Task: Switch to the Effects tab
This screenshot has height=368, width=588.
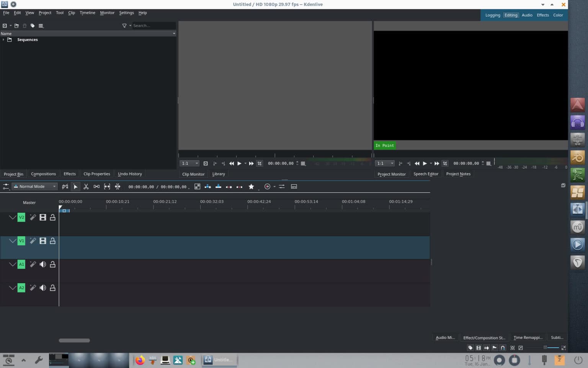Action: coord(69,174)
